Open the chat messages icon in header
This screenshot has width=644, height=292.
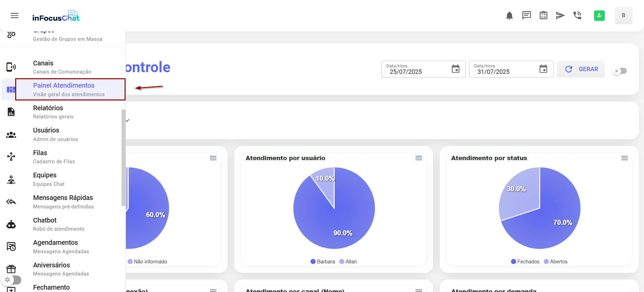527,16
